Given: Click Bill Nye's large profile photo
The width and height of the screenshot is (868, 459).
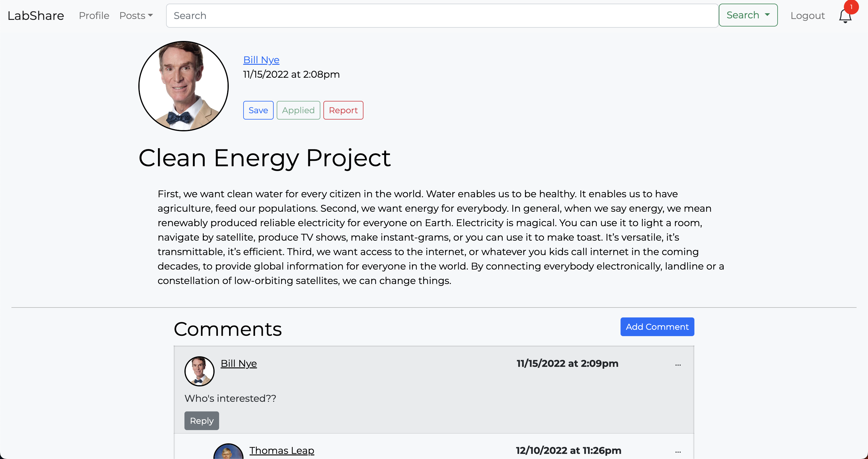Looking at the screenshot, I should pos(183,86).
